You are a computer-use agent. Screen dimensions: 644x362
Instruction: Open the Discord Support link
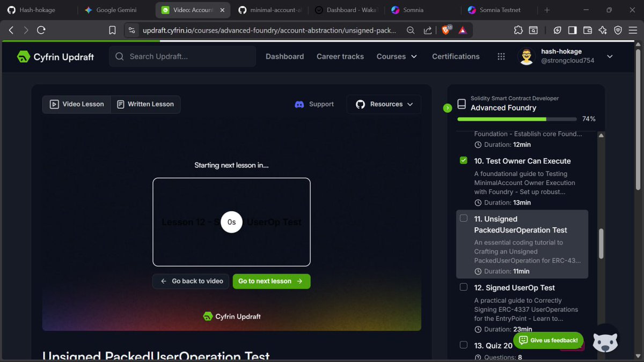pos(314,104)
